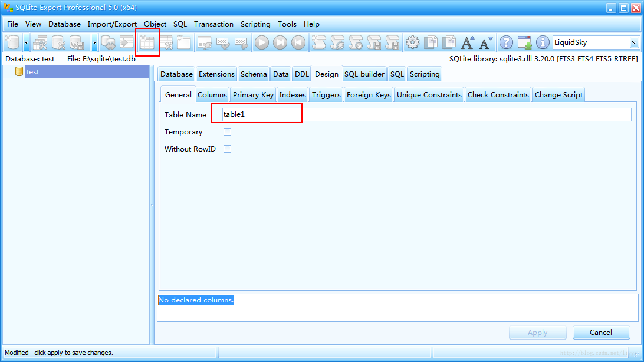
Task: Open the LiquidSky theme dropdown
Action: tap(634, 42)
